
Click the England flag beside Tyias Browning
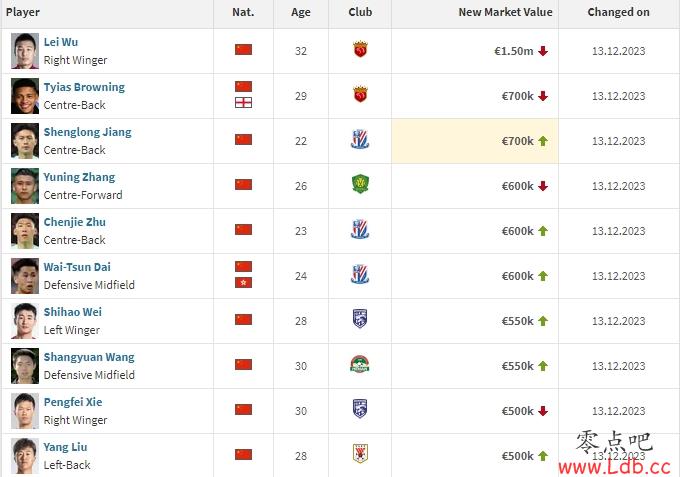[243, 103]
